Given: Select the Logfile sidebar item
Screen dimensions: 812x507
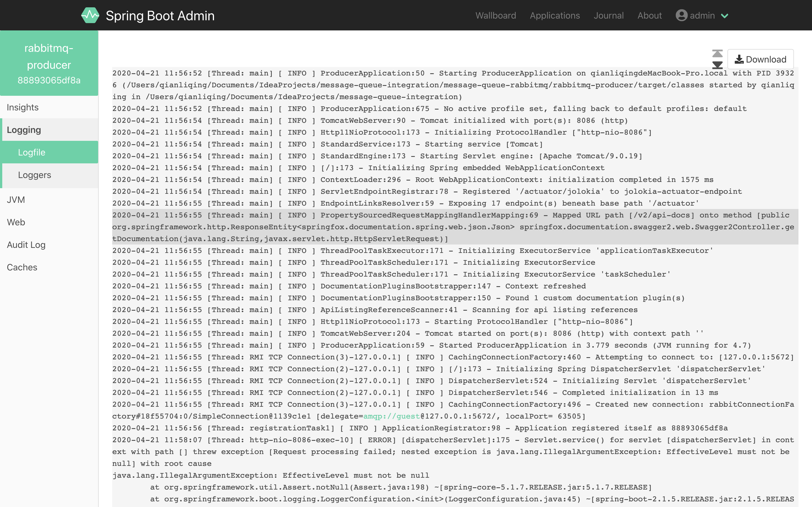Looking at the screenshot, I should pos(32,152).
